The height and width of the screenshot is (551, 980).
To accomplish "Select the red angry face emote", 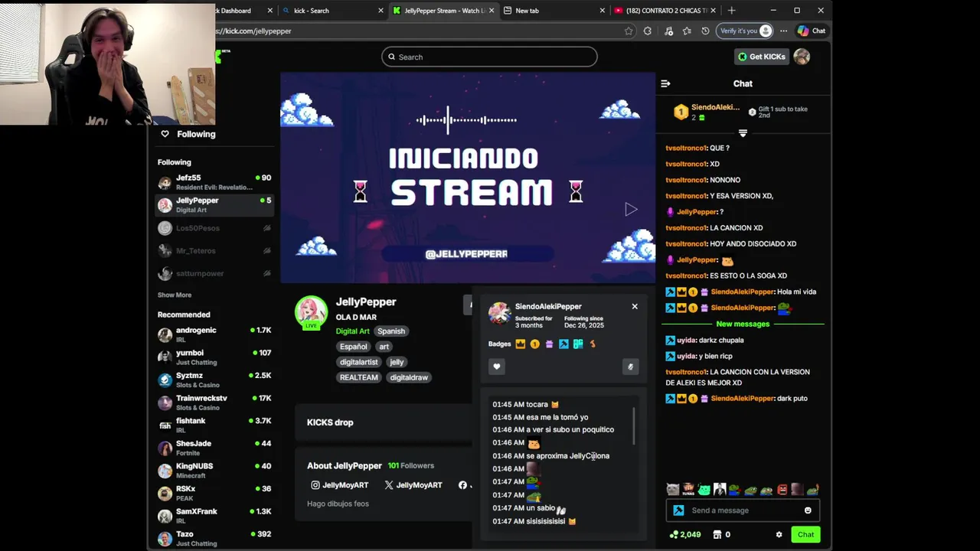I will [x=782, y=490].
